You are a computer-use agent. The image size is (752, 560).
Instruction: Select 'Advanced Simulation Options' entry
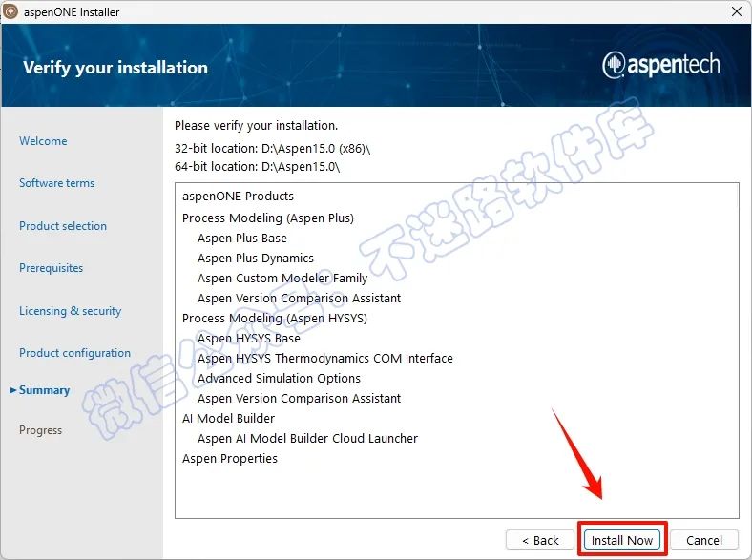(x=279, y=379)
